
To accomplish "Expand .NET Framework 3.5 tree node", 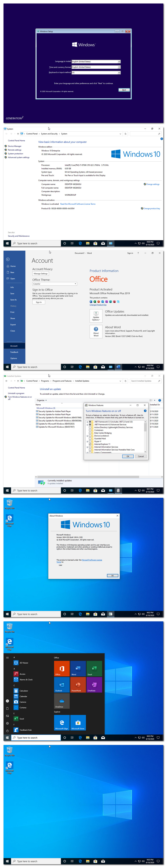I will point(87,422).
